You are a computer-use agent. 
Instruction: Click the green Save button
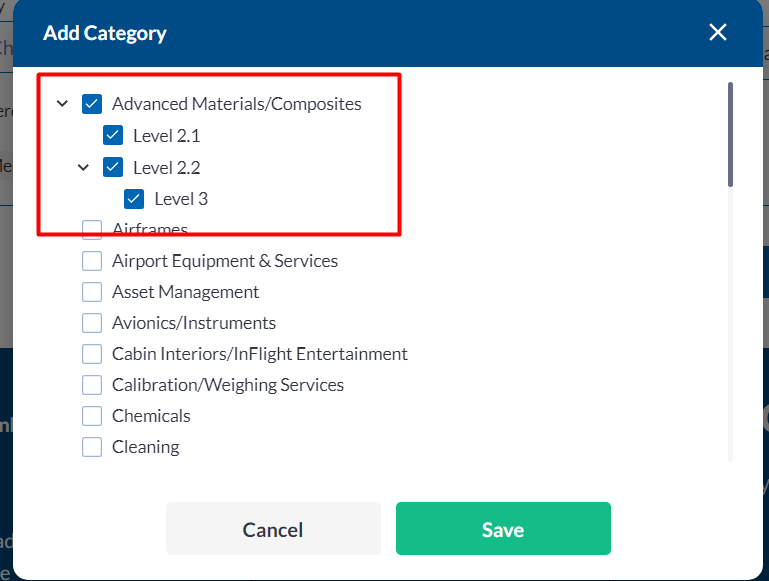(503, 529)
